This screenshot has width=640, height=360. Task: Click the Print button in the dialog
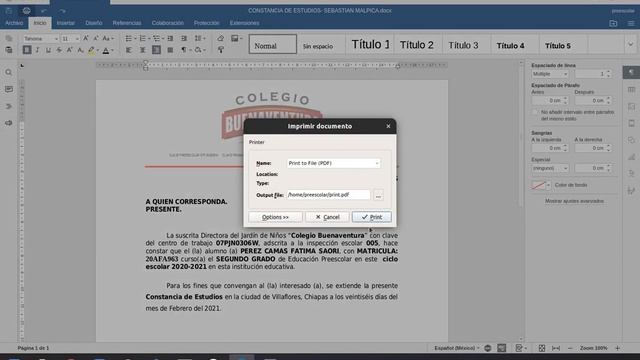coord(371,217)
